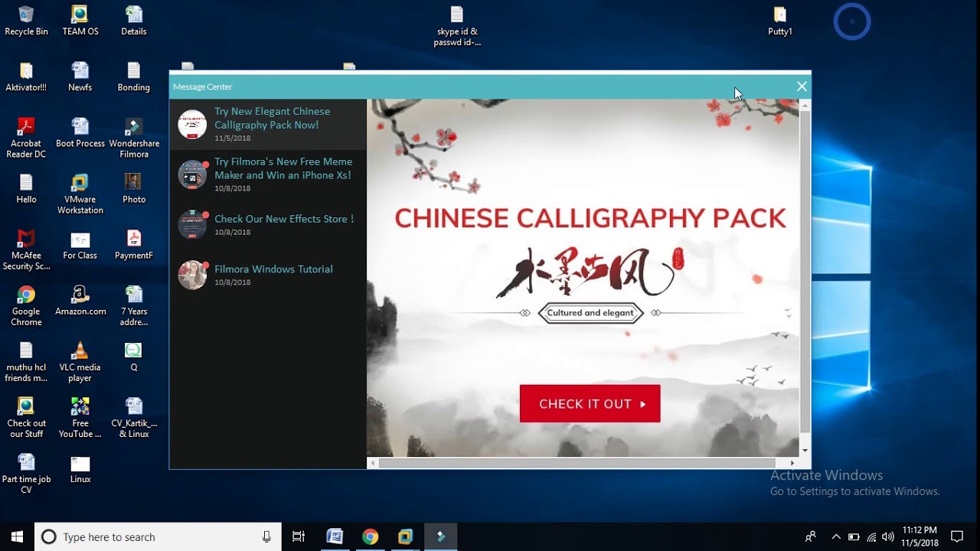The width and height of the screenshot is (980, 551).
Task: Select the Photo desktop icon
Action: pos(134,188)
